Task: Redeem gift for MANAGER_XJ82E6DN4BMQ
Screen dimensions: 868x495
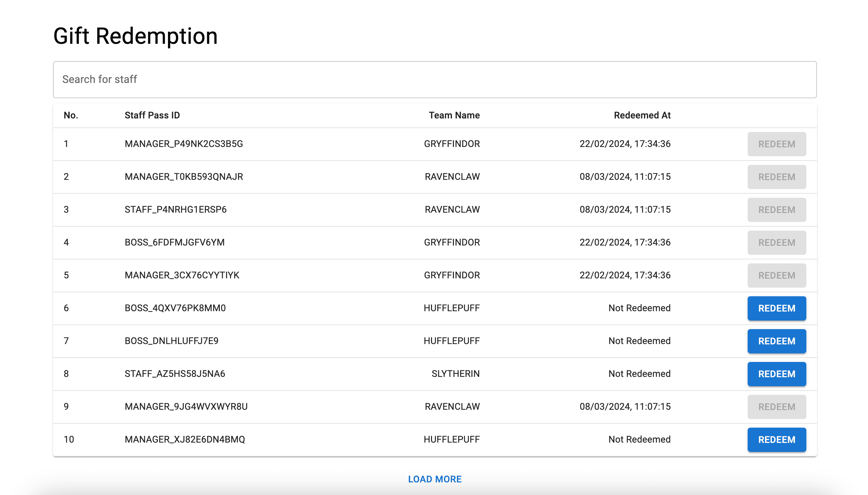Action: coord(776,439)
